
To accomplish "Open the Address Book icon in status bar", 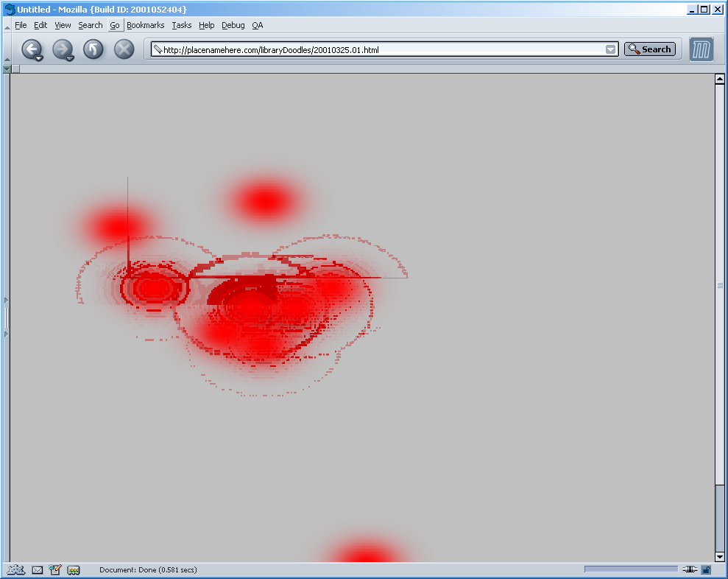I will (74, 569).
